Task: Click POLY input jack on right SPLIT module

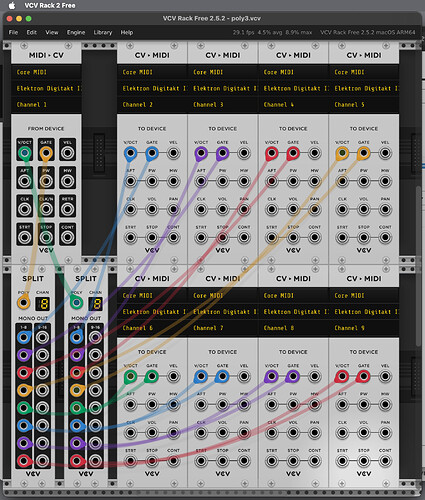Action: [76, 303]
